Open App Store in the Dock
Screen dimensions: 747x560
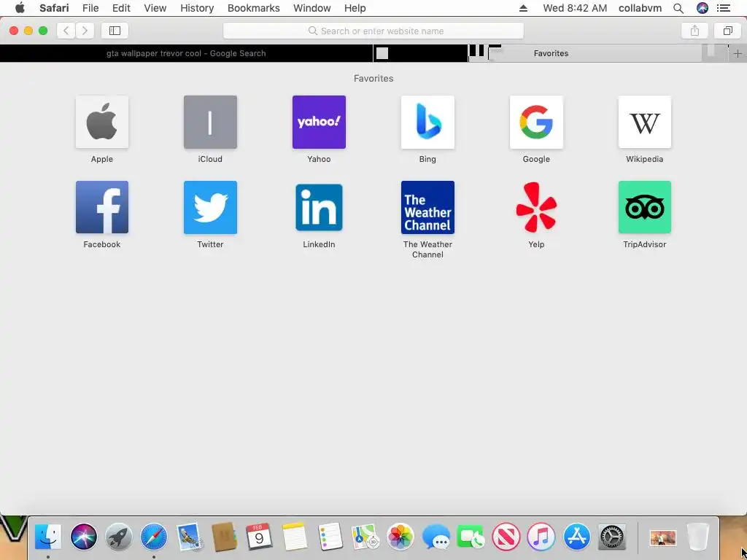pos(576,537)
